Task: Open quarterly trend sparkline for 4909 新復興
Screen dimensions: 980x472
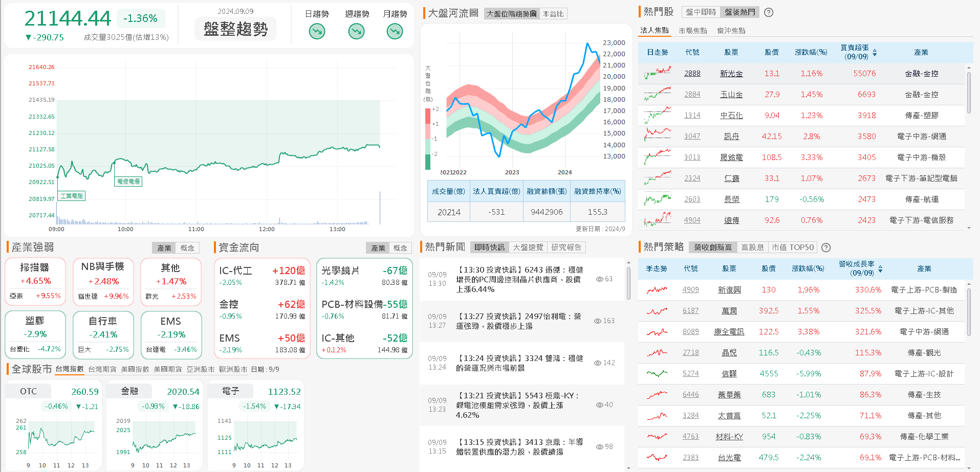Action: coord(657,290)
